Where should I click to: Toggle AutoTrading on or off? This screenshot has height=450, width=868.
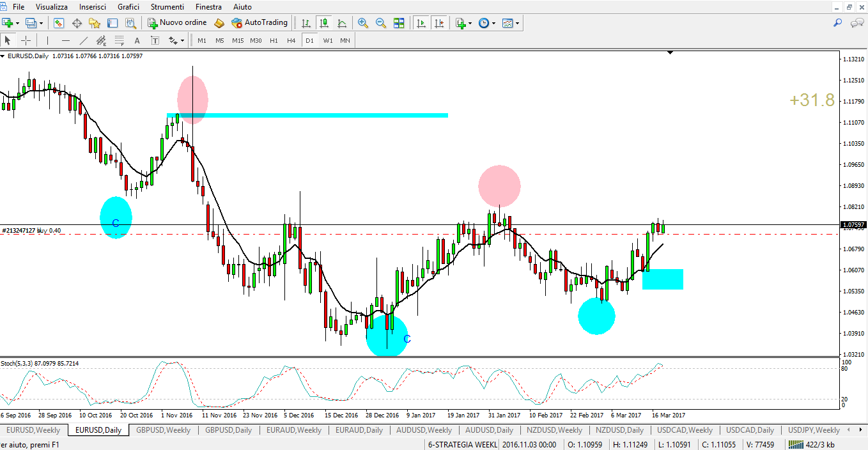pyautogui.click(x=260, y=23)
